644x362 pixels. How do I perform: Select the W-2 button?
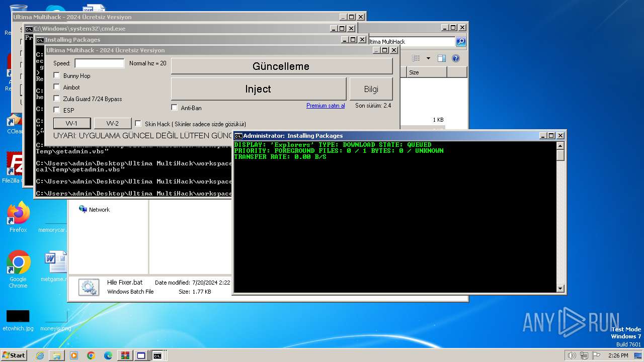pos(113,124)
